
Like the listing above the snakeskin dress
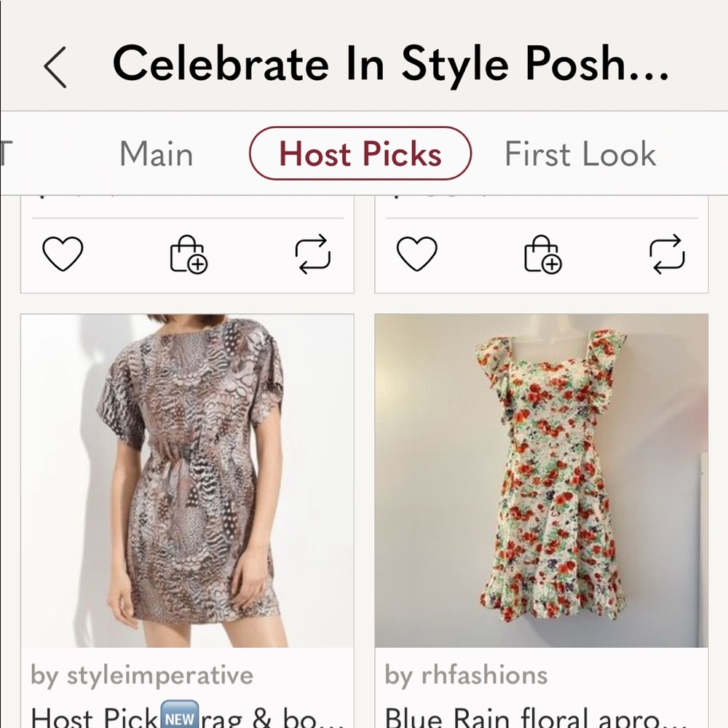pyautogui.click(x=63, y=254)
